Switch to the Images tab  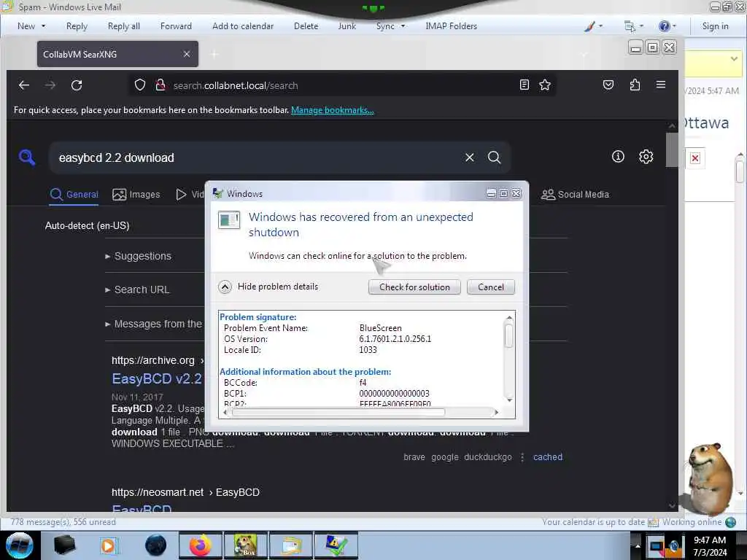coord(136,194)
